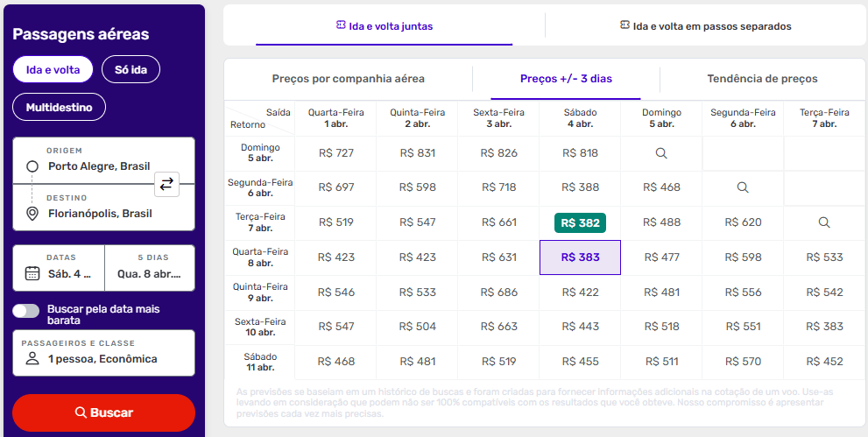The width and height of the screenshot is (868, 437).
Task: Click the magnifier icon in the Terça-Feira 7 abr. row
Action: (824, 222)
